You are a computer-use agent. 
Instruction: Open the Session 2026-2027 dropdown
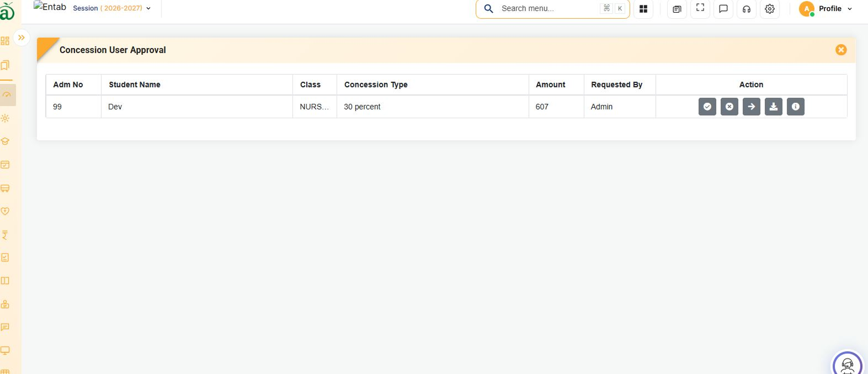[x=112, y=8]
